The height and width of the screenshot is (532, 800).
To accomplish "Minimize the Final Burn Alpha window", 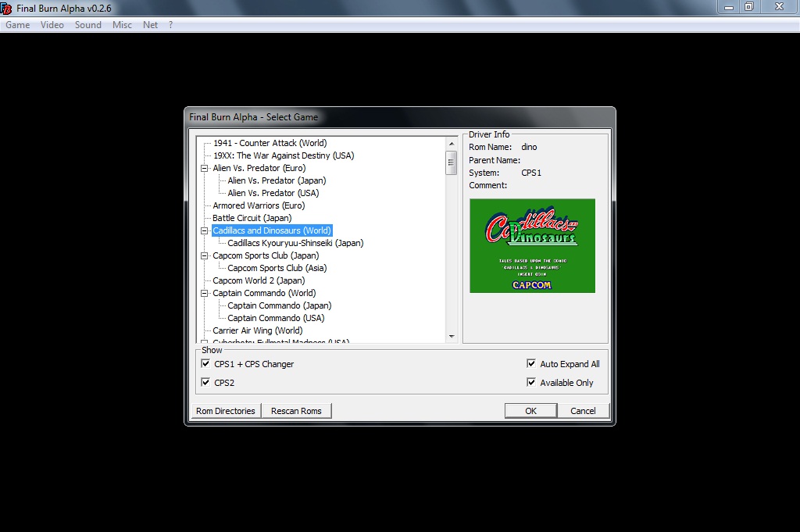I will 729,7.
